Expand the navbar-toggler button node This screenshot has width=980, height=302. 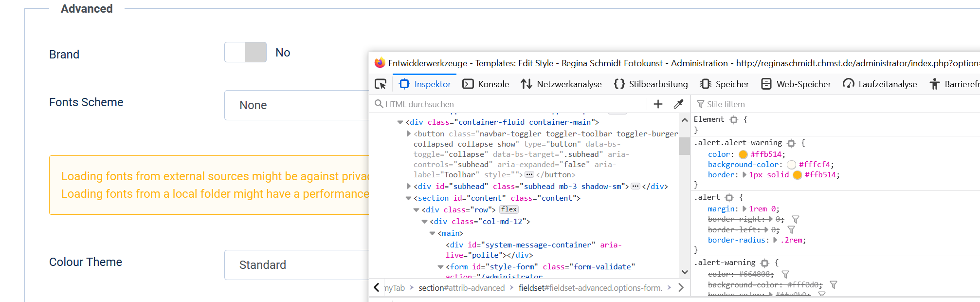(x=408, y=133)
